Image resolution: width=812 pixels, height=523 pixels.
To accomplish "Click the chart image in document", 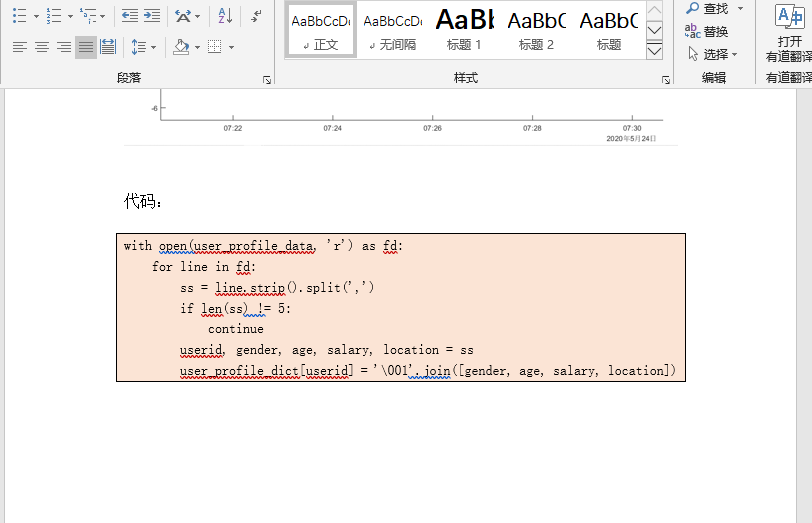I will (401, 117).
